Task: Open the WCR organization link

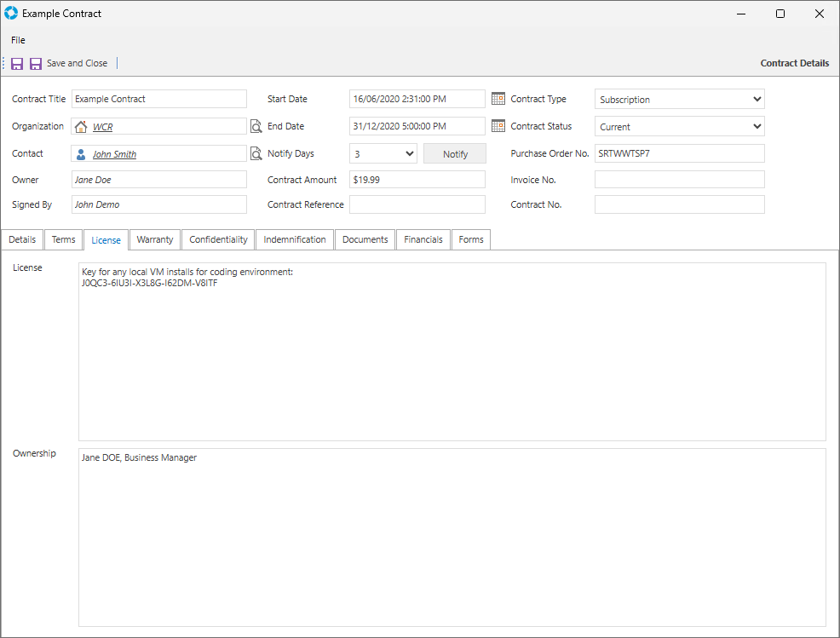Action: 102,127
